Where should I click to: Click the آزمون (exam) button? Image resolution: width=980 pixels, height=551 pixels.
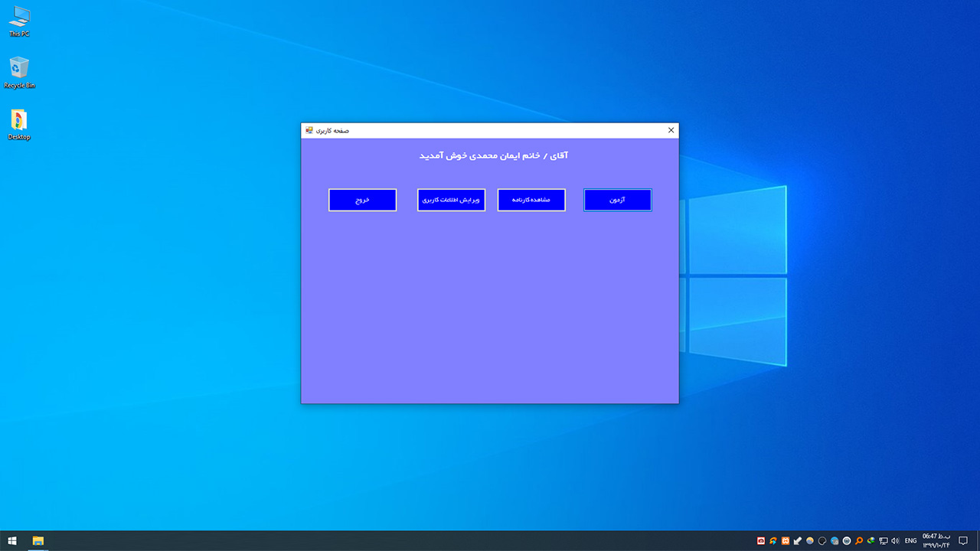click(617, 200)
